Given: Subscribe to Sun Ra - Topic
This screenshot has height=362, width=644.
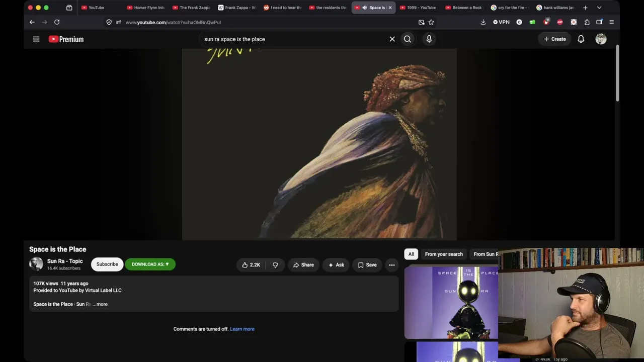Looking at the screenshot, I should pos(107,264).
